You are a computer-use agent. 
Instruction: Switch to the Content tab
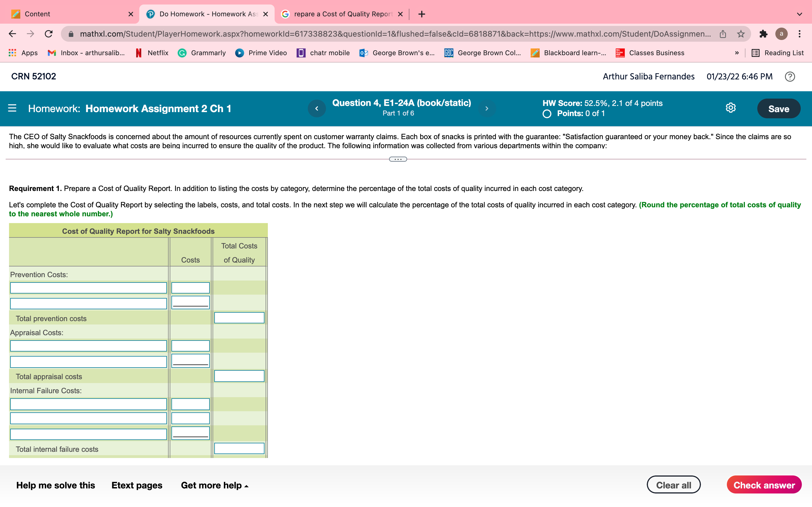[67, 14]
